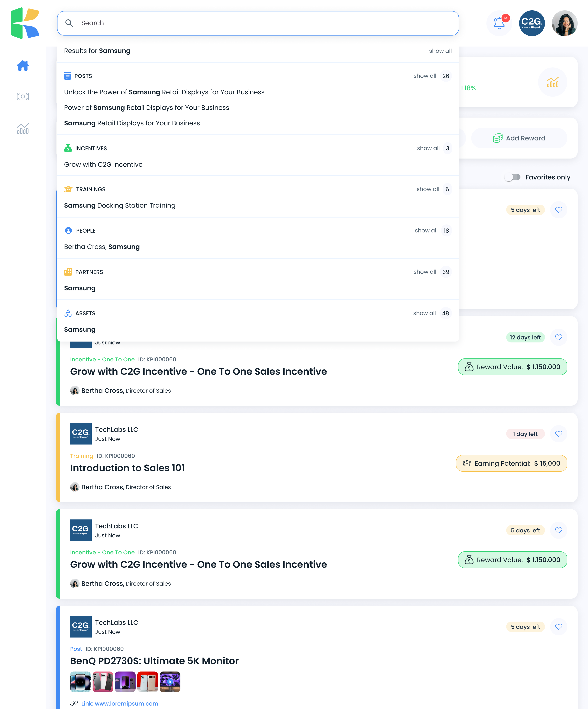This screenshot has height=709, width=588.
Task: Click the +18% growth value
Action: [468, 88]
